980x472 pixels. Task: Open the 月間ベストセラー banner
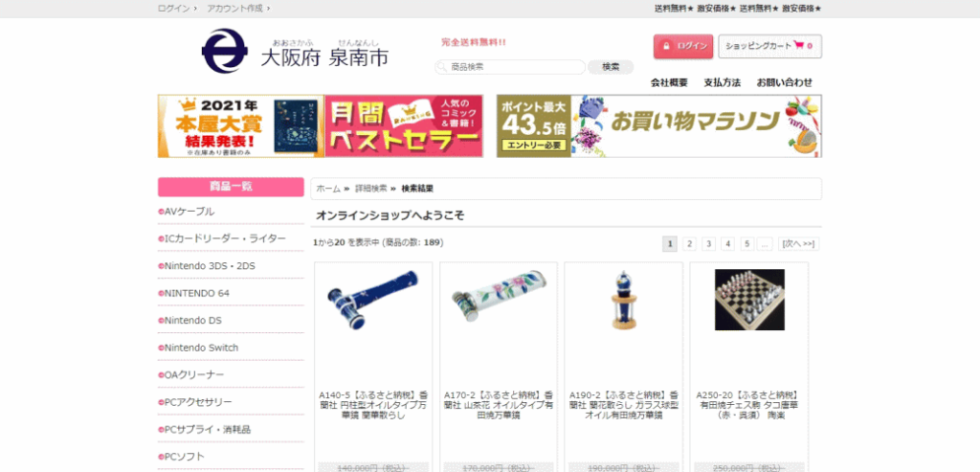[x=403, y=125]
